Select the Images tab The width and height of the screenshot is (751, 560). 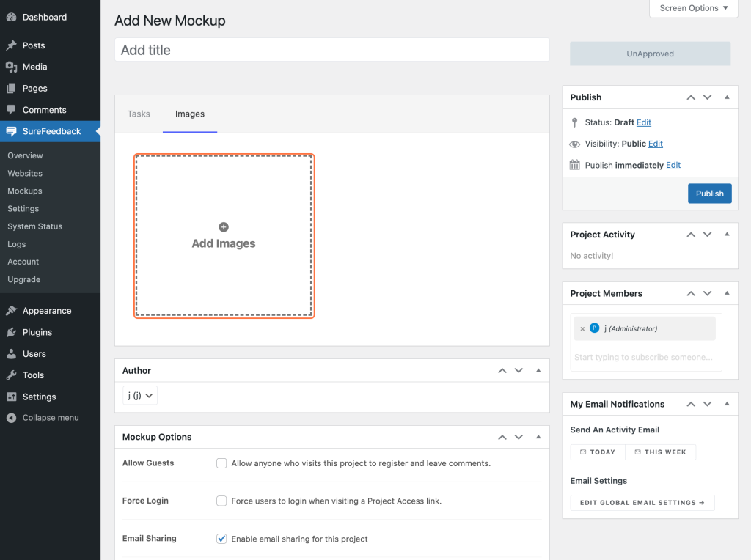(189, 114)
